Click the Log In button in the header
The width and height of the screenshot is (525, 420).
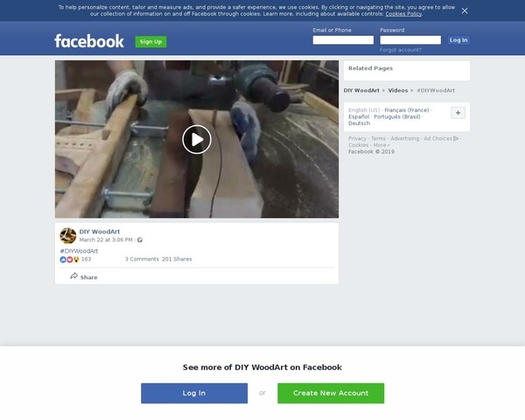[458, 40]
